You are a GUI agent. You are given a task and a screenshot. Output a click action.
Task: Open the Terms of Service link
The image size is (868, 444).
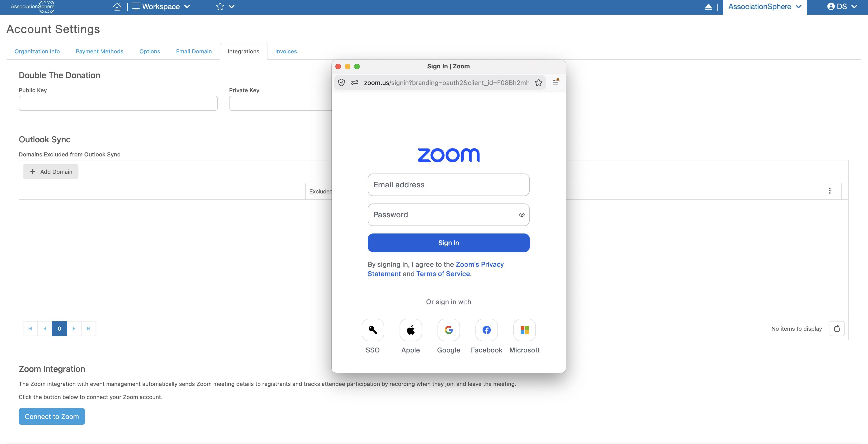pyautogui.click(x=443, y=274)
